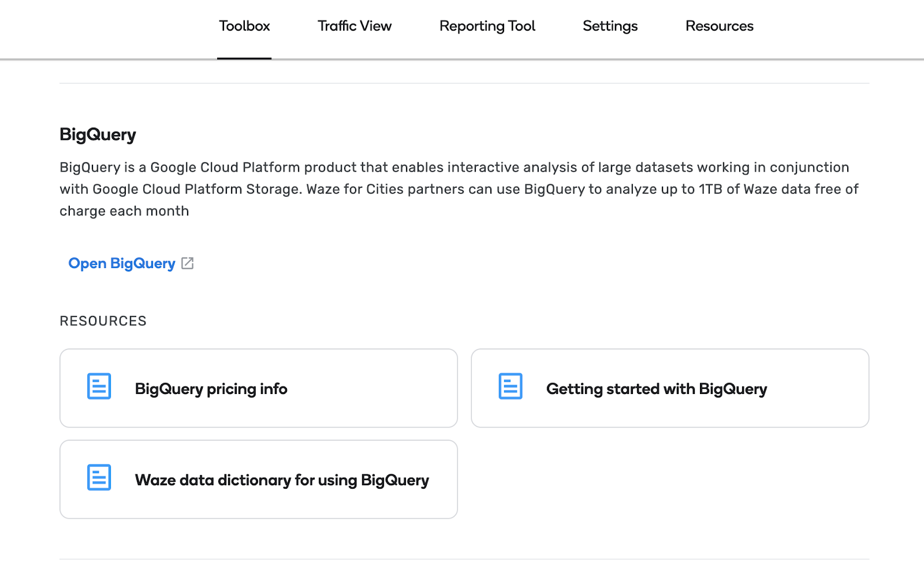This screenshot has height=576, width=924.
Task: Open the Settings tab
Action: tap(610, 27)
